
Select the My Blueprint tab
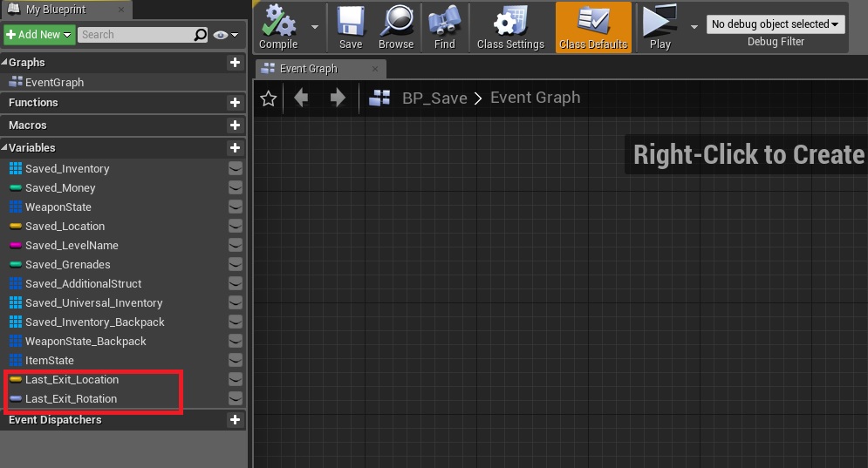(x=57, y=10)
